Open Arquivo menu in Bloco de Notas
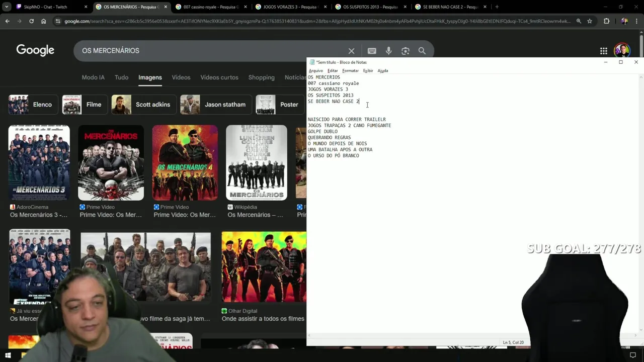Viewport: 644px width, 362px height. click(x=316, y=71)
